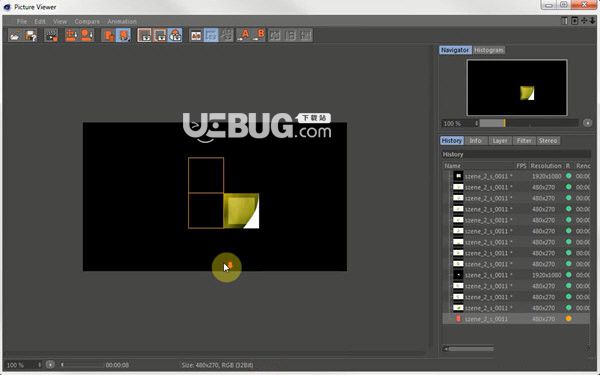600x375 pixels.
Task: Click the navigator thumbnail preview
Action: [517, 88]
